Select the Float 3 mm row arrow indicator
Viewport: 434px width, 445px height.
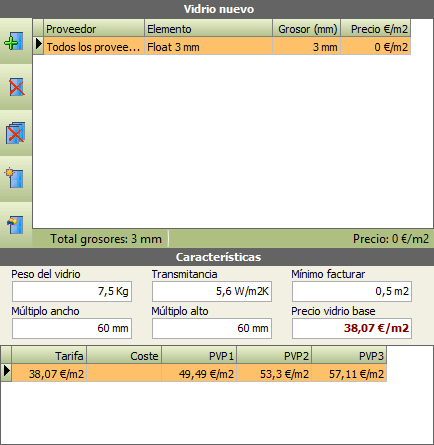(38, 45)
